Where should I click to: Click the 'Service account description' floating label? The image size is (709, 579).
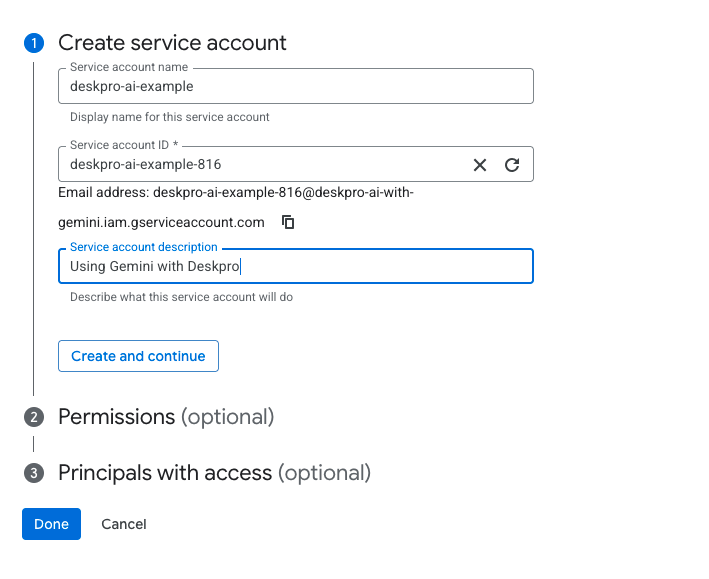[x=144, y=247]
